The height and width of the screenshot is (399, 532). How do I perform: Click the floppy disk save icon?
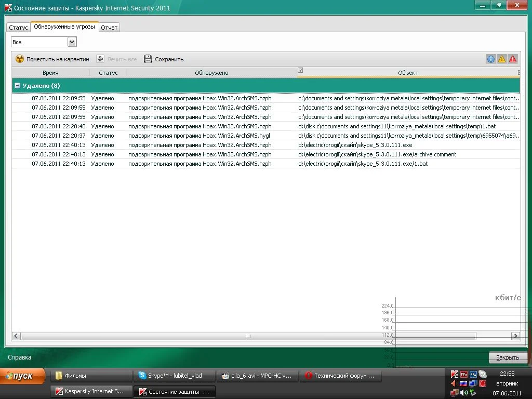[148, 59]
